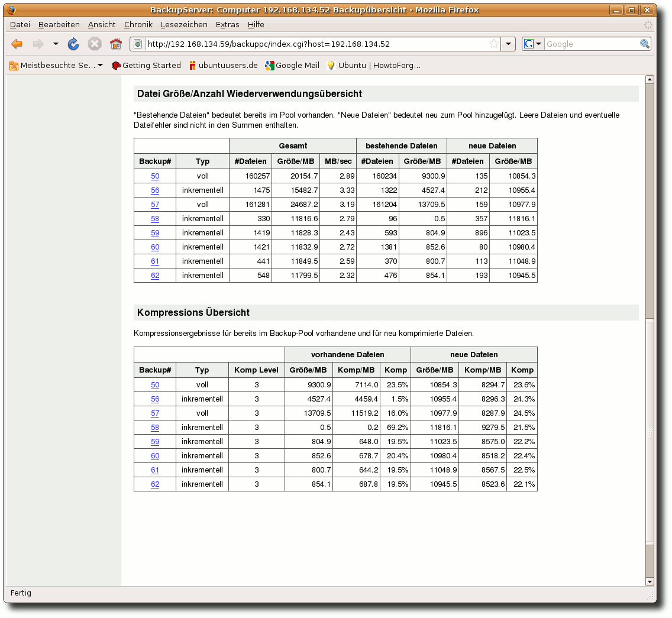The image size is (672, 618).
Task: Maximize the Firefox window
Action: pyautogui.click(x=632, y=10)
